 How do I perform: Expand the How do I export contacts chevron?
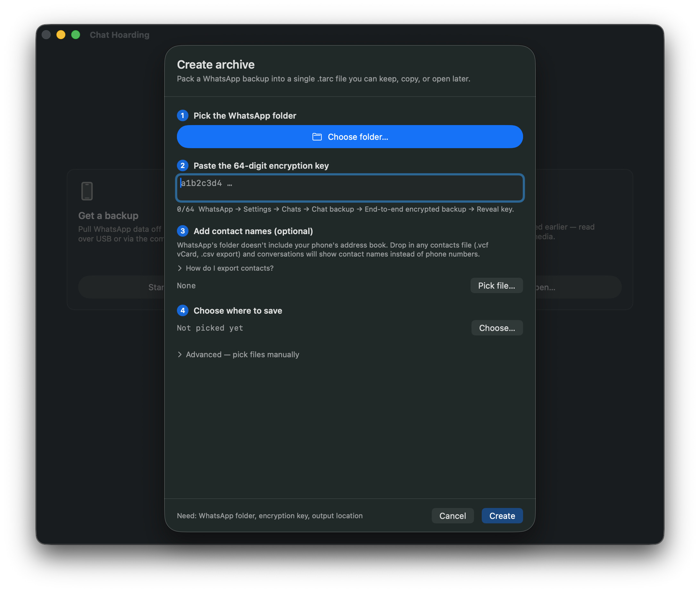point(180,268)
